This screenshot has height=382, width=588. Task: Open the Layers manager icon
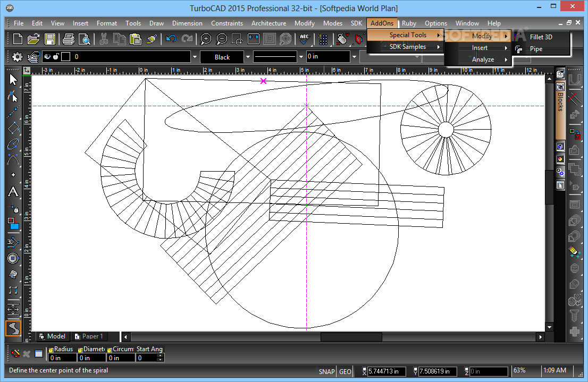tap(33, 57)
